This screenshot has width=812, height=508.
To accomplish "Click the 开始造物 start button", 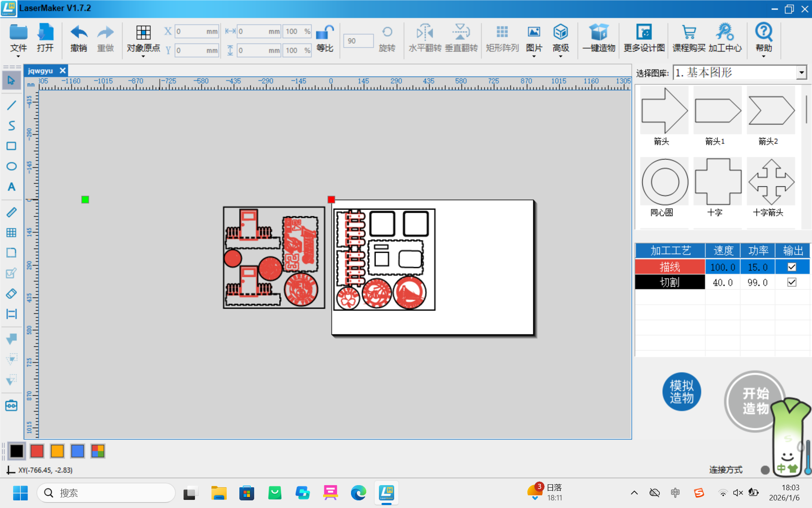I will click(754, 400).
